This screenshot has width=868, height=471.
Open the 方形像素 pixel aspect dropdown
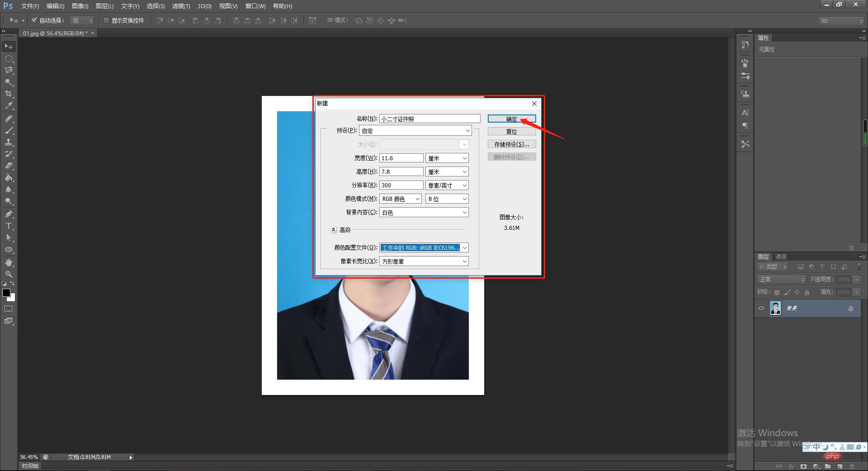click(x=424, y=261)
